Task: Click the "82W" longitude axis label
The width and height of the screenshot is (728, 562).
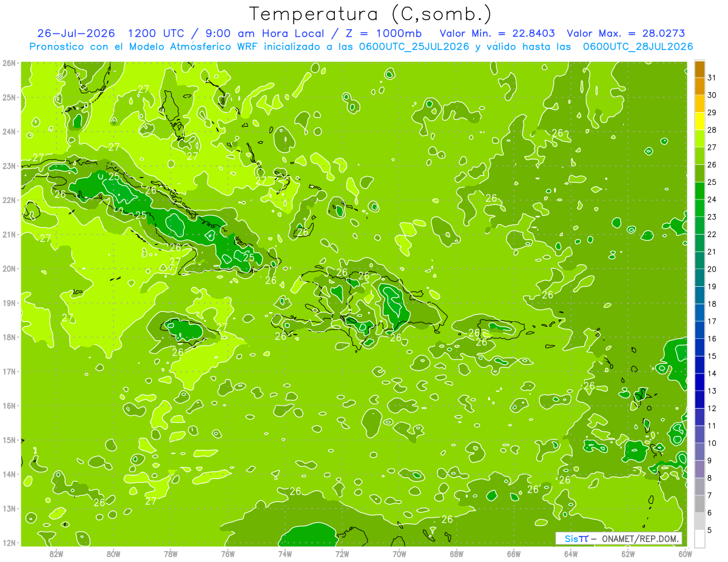Action: pyautogui.click(x=56, y=554)
